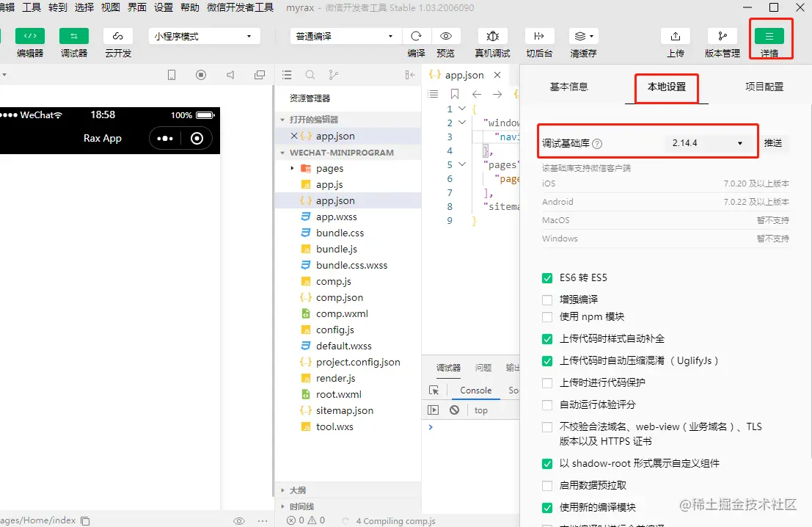Viewport: 812px width, 527px height.
Task: Open the 转到 menu
Action: [x=57, y=8]
